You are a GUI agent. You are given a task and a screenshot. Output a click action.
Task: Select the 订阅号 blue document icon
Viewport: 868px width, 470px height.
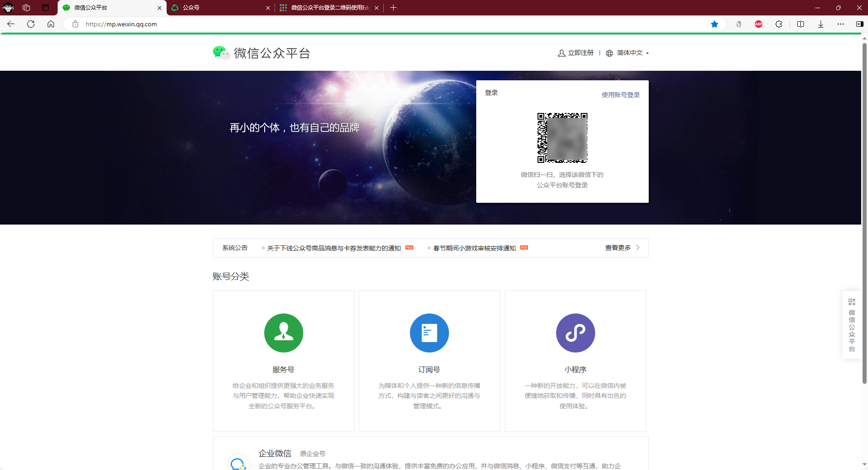coord(429,333)
